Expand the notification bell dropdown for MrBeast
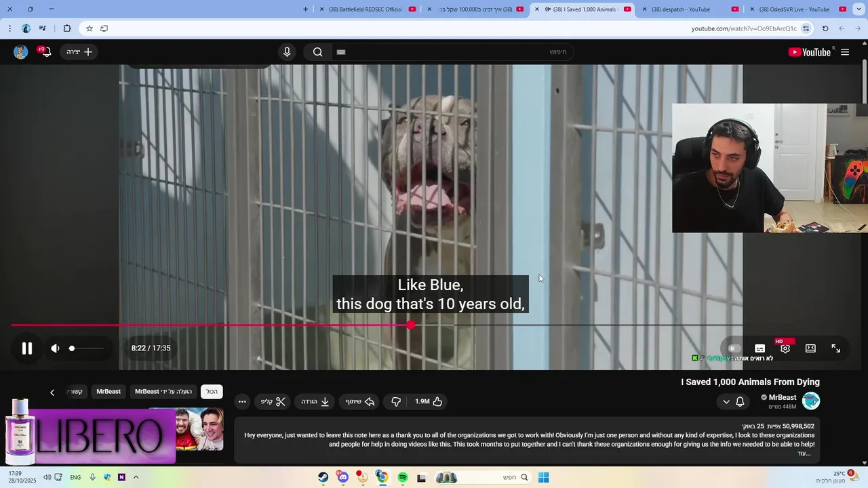868x488 pixels. [733, 402]
